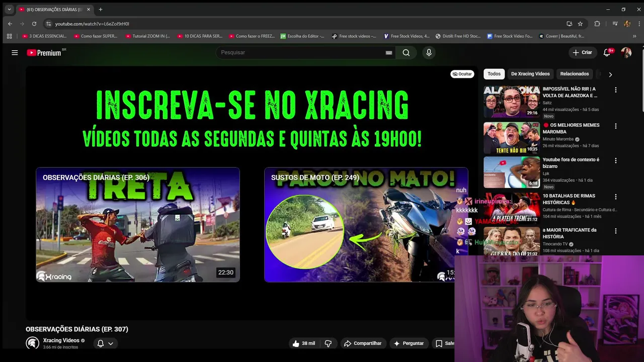The height and width of the screenshot is (362, 644).
Task: Open the tab search dropdown arrow
Action: [x=9, y=9]
